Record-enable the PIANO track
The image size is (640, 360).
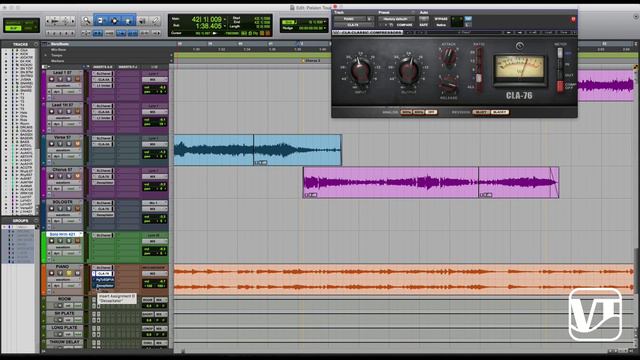coord(51,273)
